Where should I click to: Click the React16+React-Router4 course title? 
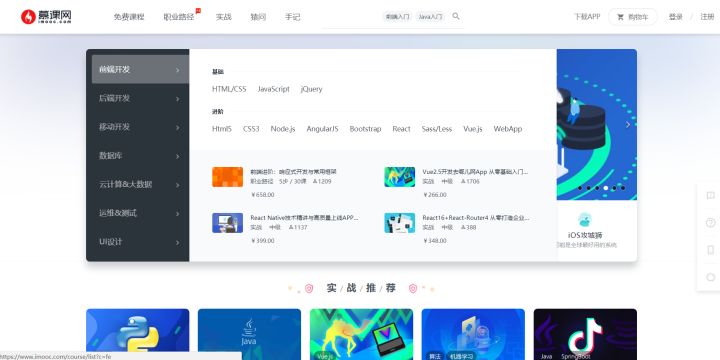click(x=476, y=218)
